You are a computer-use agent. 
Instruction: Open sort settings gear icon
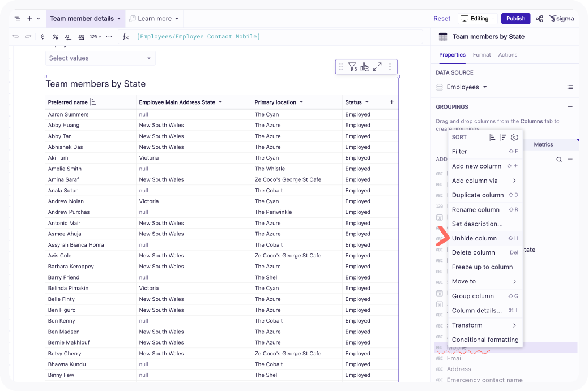(x=514, y=138)
